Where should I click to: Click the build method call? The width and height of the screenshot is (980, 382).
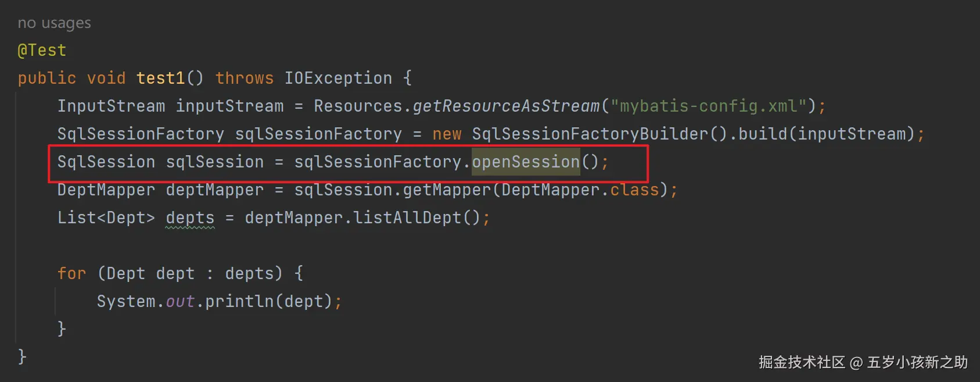pyautogui.click(x=762, y=134)
